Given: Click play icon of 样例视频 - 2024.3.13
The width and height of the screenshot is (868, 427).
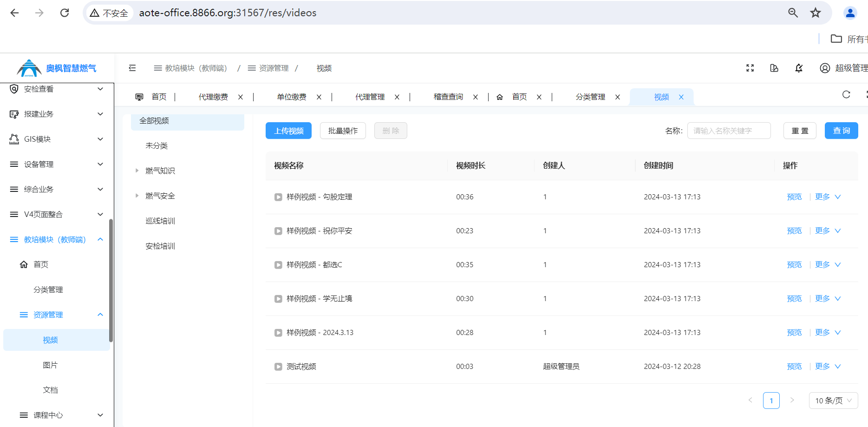Looking at the screenshot, I should (278, 333).
